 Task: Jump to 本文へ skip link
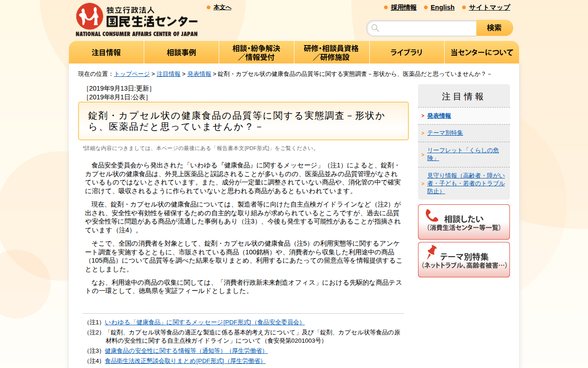pos(222,7)
